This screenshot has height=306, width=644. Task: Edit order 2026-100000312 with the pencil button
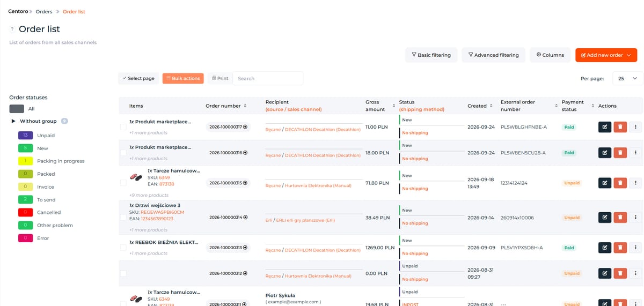605,273
